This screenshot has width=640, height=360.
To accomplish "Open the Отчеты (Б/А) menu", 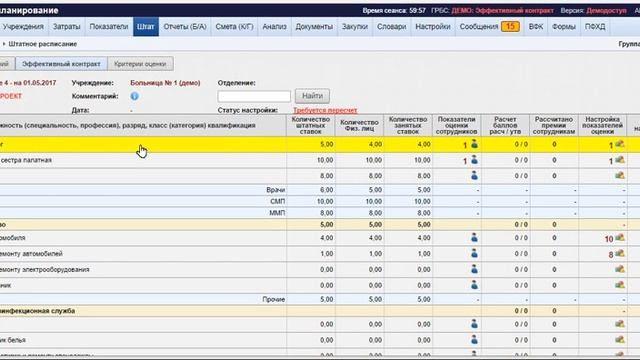I will pyautogui.click(x=185, y=27).
